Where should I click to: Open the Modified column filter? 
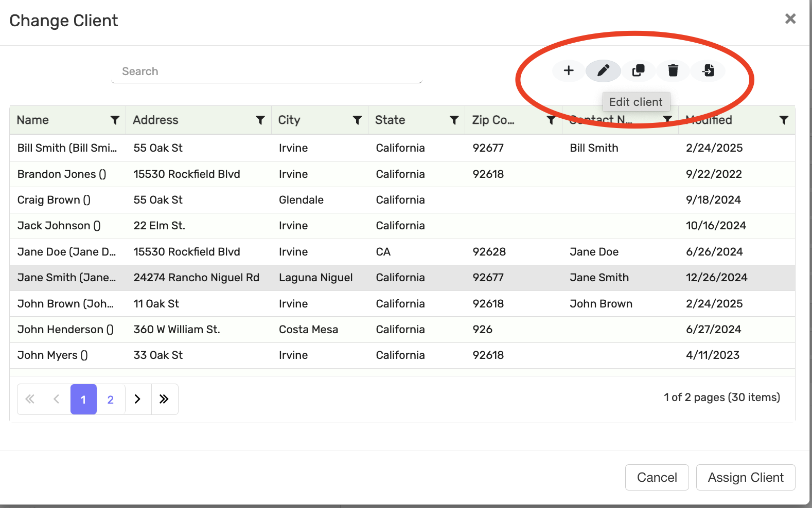click(784, 120)
